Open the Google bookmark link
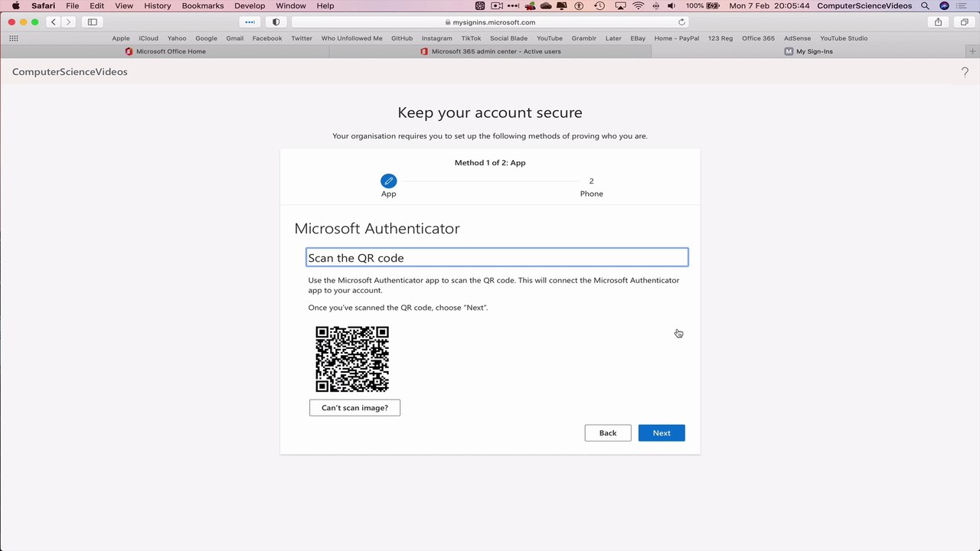This screenshot has width=980, height=551. click(206, 38)
